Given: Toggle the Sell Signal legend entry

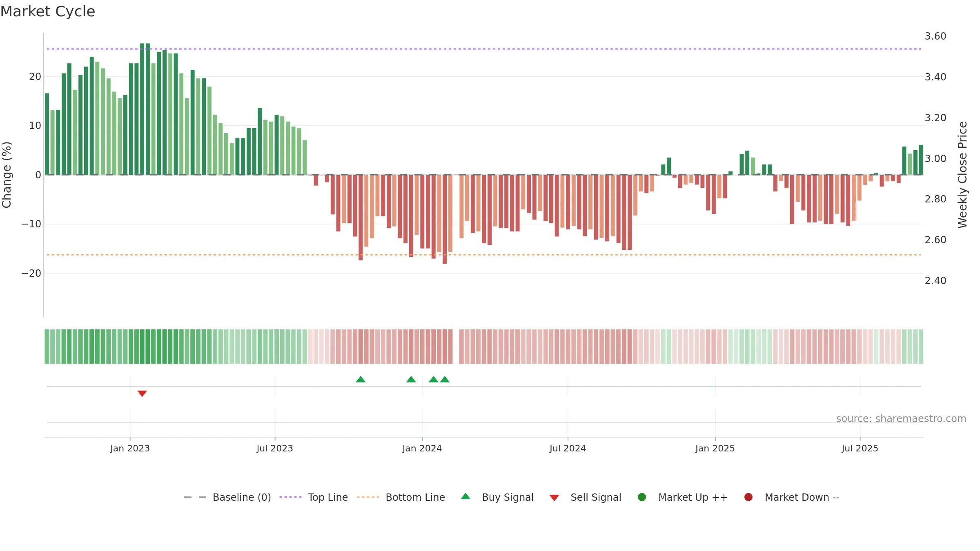Looking at the screenshot, I should point(585,497).
